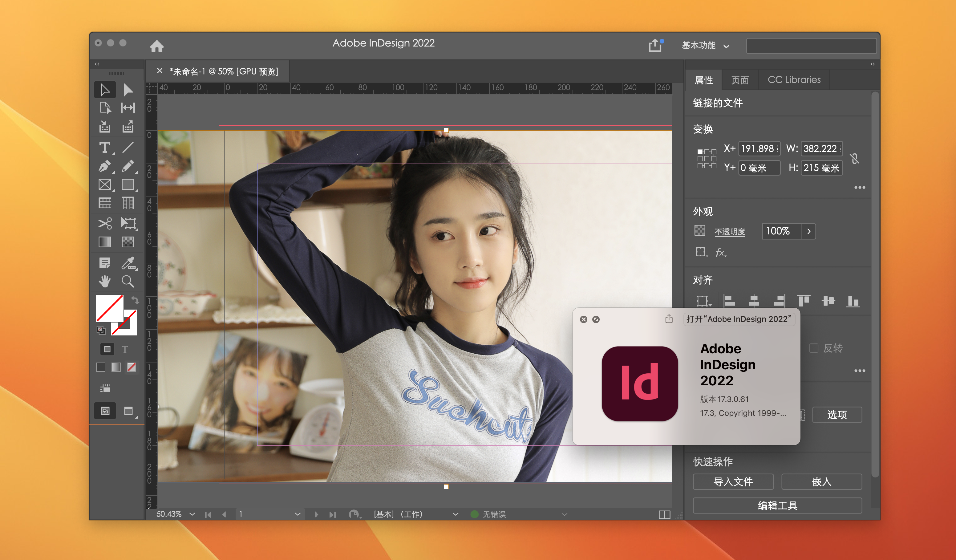956x560 pixels.
Task: Click the 导入文件 button
Action: (733, 481)
